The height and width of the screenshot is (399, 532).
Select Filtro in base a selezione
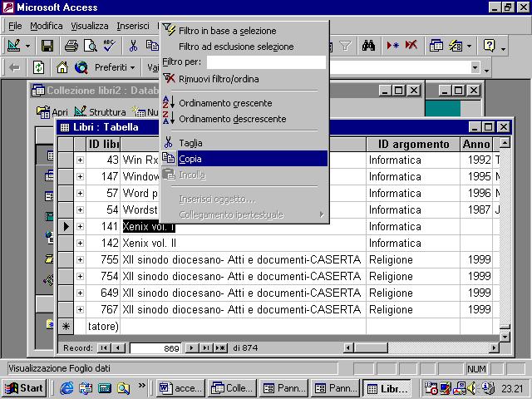pyautogui.click(x=244, y=31)
